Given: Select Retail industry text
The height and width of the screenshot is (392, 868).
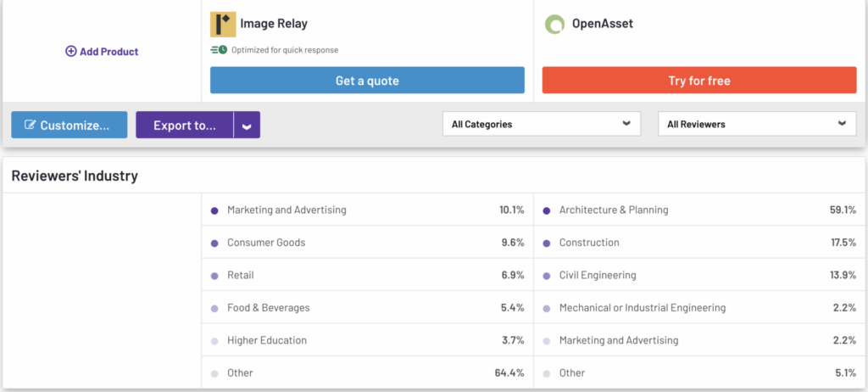Looking at the screenshot, I should pos(240,275).
